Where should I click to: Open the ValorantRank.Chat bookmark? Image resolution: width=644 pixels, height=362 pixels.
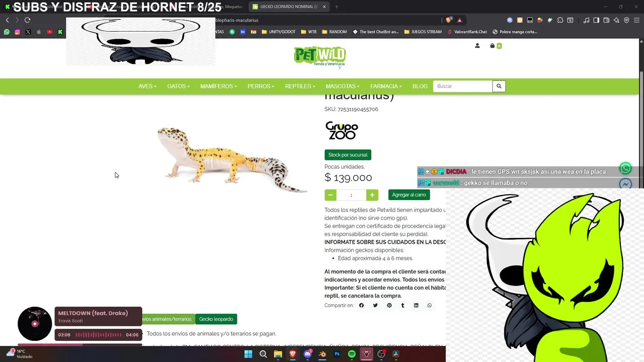(x=467, y=32)
